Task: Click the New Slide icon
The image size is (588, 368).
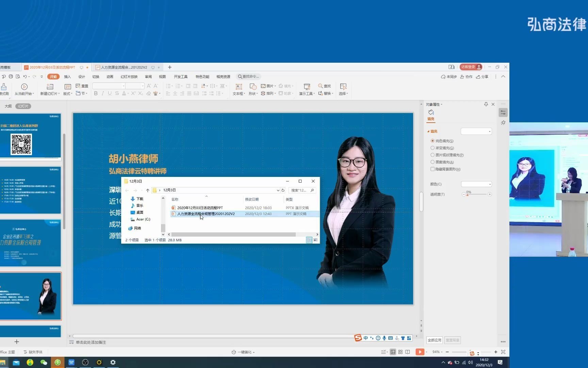Action: 50,87
